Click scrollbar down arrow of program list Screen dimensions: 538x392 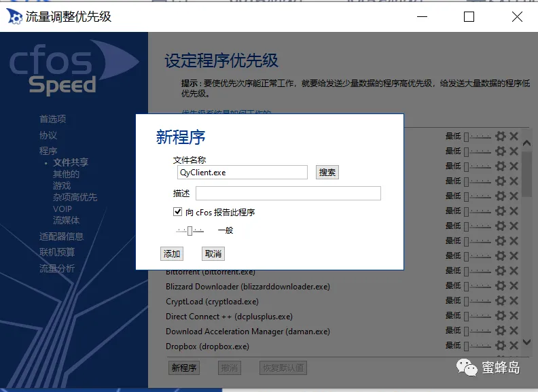[x=526, y=342]
